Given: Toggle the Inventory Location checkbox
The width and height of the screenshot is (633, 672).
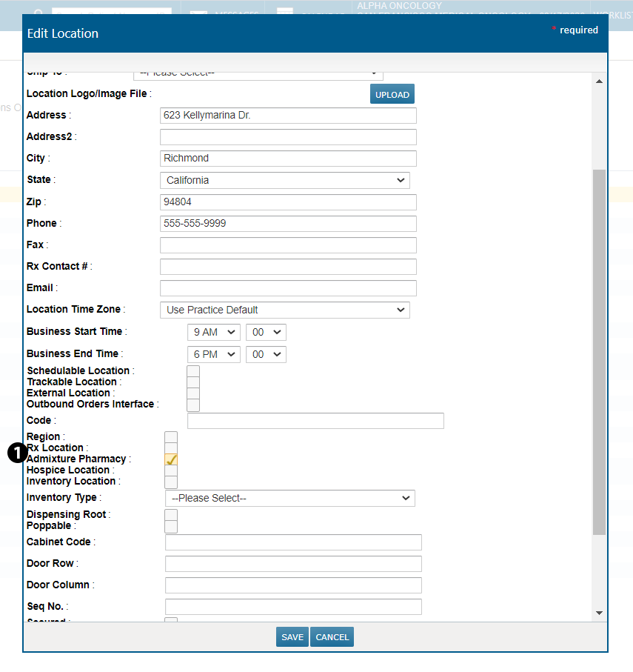Looking at the screenshot, I should tap(171, 482).
